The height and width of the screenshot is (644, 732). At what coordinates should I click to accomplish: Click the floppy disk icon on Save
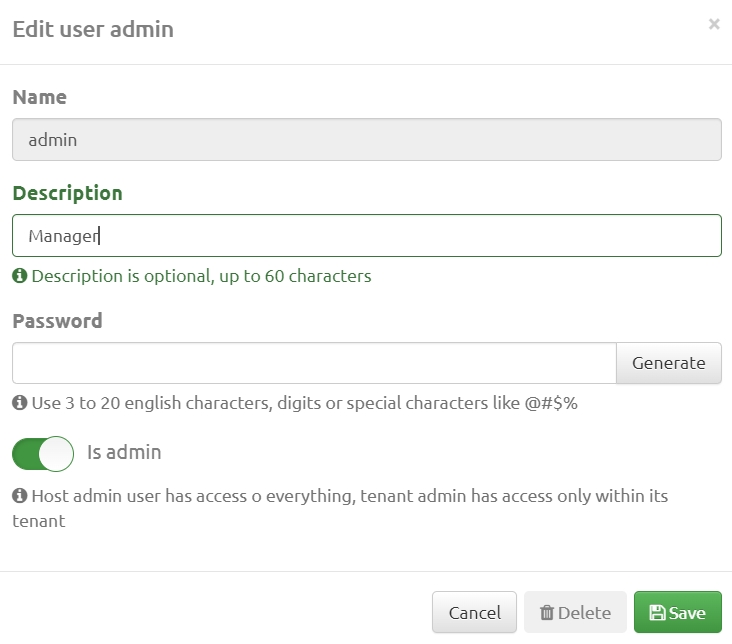[657, 613]
